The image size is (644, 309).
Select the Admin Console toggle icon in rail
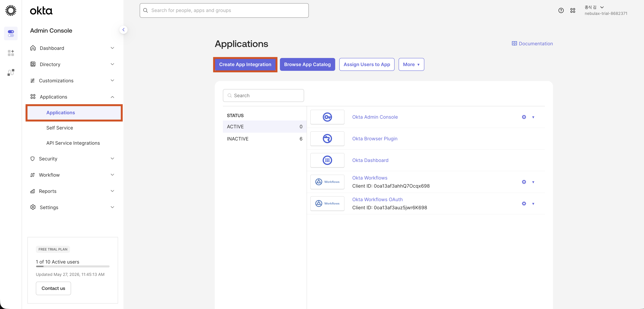tap(11, 33)
